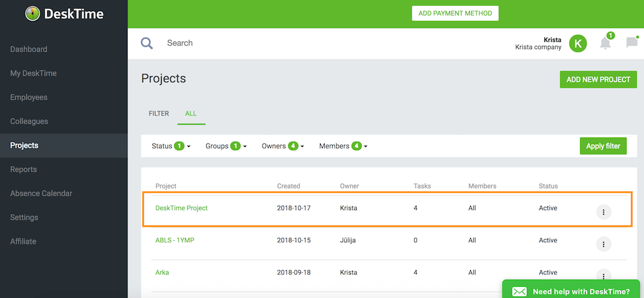This screenshot has height=298, width=644.
Task: Click the Members column header
Action: (x=482, y=186)
